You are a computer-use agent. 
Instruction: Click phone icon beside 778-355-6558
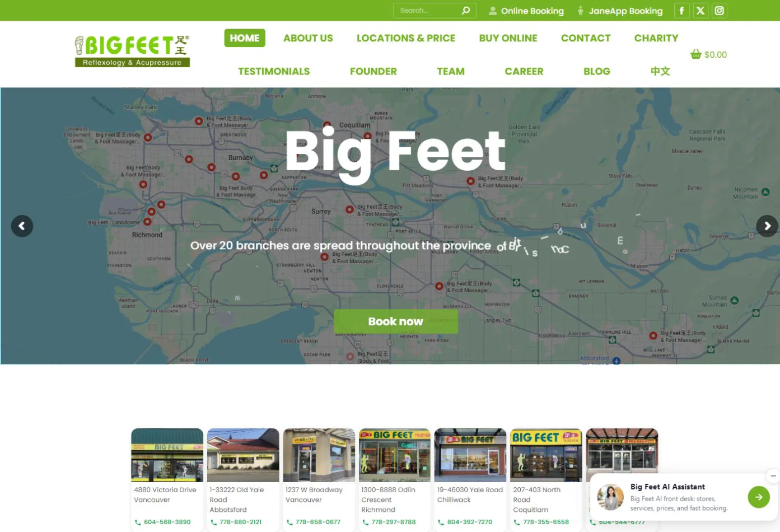(517, 522)
